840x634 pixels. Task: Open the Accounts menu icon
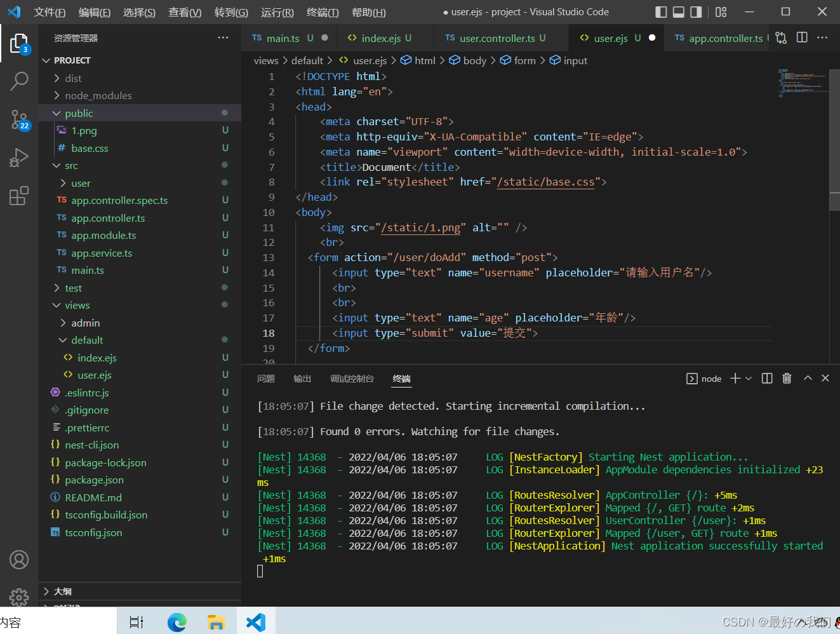[19, 560]
